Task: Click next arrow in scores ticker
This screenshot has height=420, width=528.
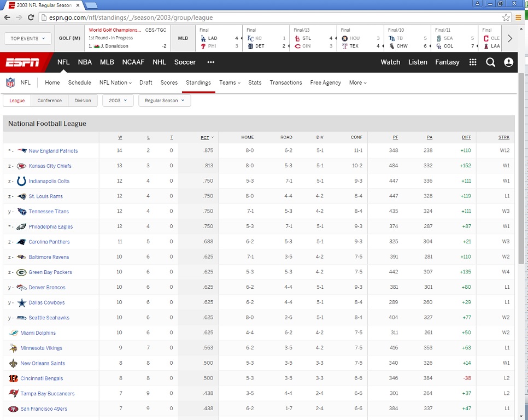Action: click(510, 38)
